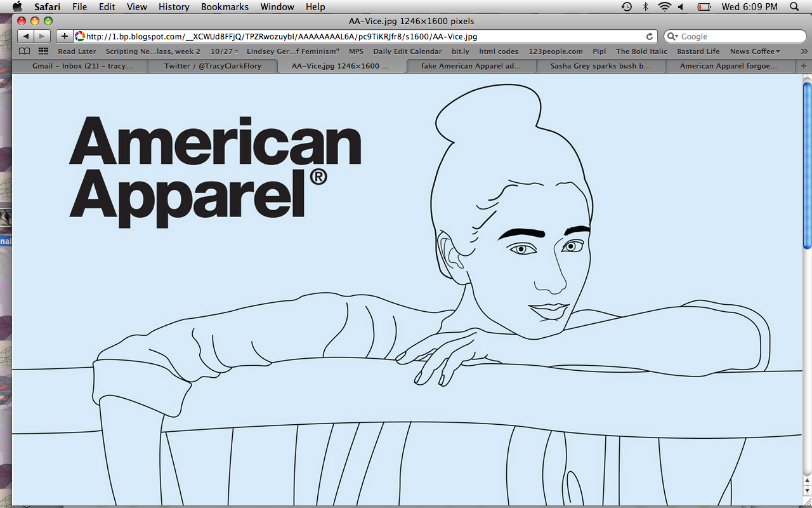Switch to American Apparel forgoe tab
This screenshot has height=508, width=812.
click(730, 65)
